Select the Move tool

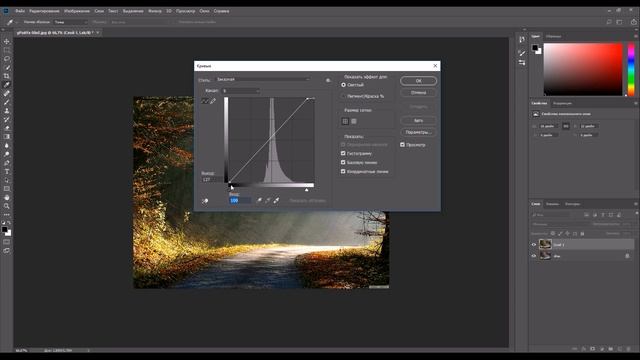pos(7,41)
